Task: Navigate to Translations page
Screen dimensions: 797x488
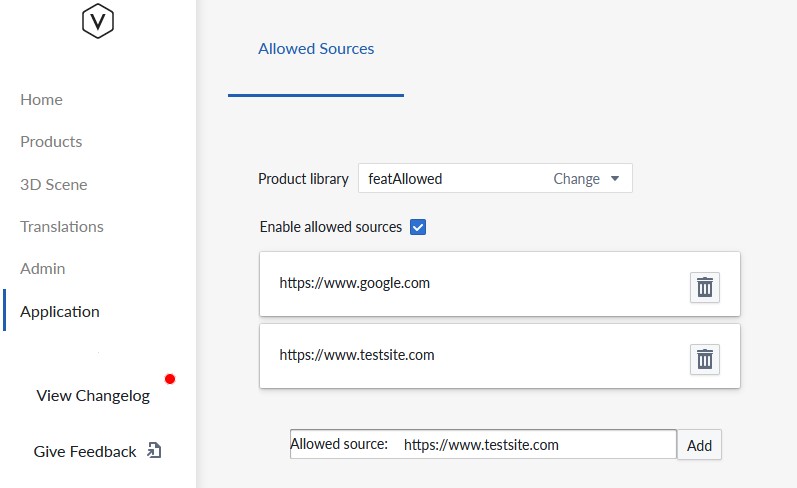Action: point(62,227)
